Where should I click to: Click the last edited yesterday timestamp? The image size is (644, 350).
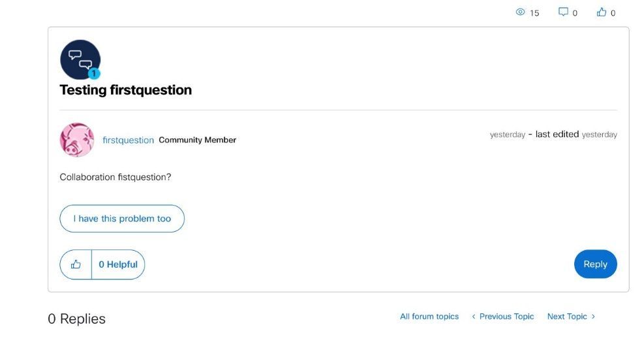coord(576,135)
